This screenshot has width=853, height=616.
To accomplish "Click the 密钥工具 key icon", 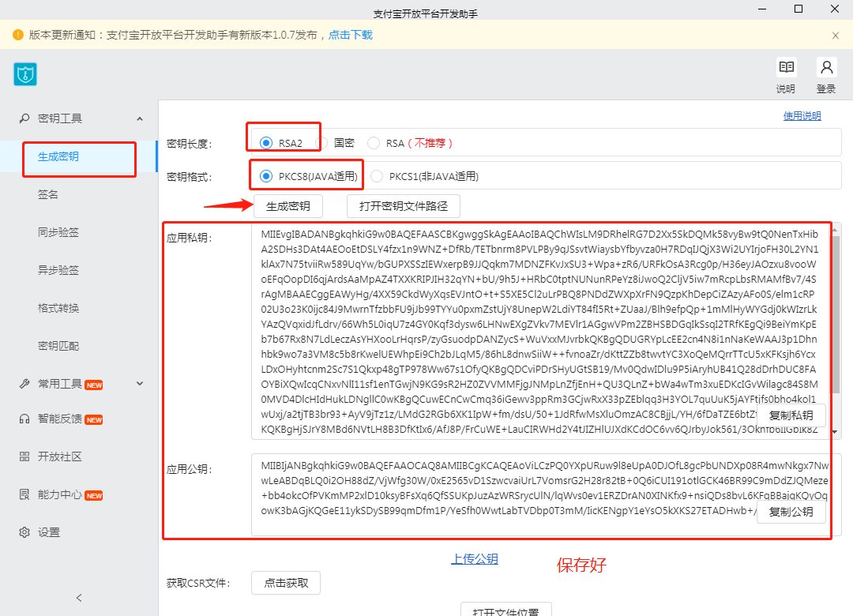I will 24,118.
